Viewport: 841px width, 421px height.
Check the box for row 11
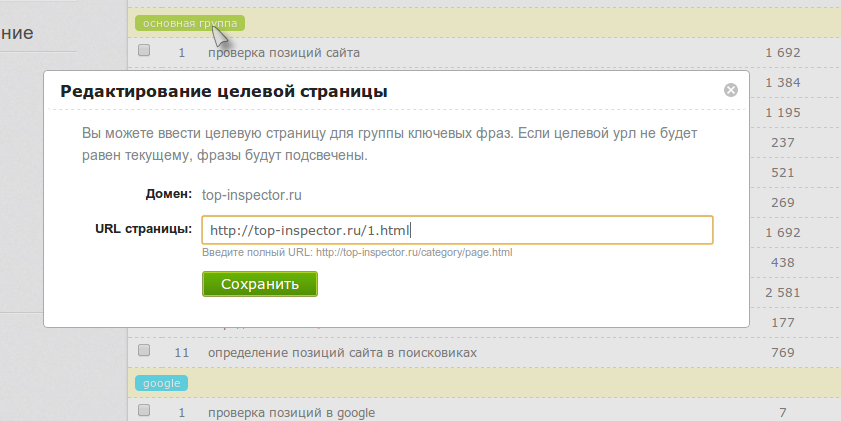click(144, 351)
